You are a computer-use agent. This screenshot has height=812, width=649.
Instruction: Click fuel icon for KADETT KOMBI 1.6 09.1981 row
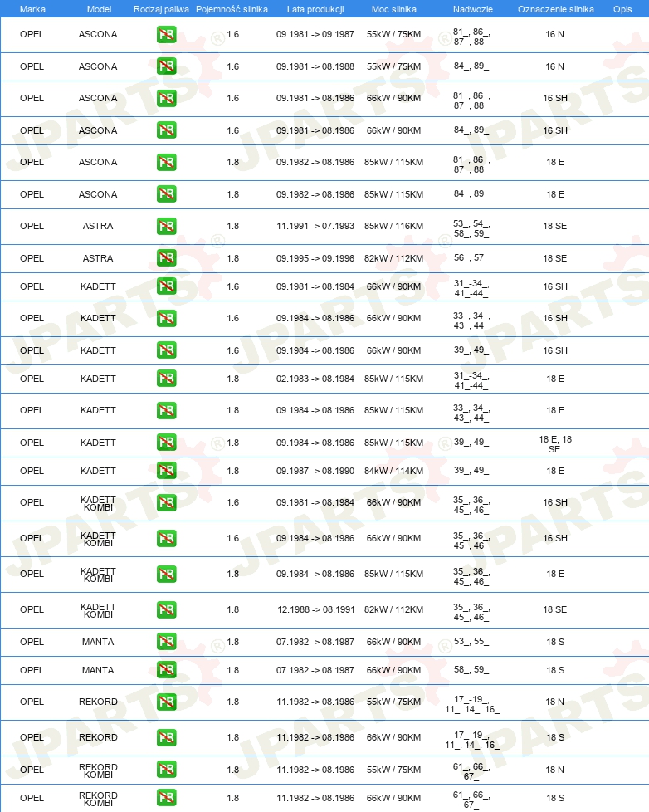click(x=166, y=503)
